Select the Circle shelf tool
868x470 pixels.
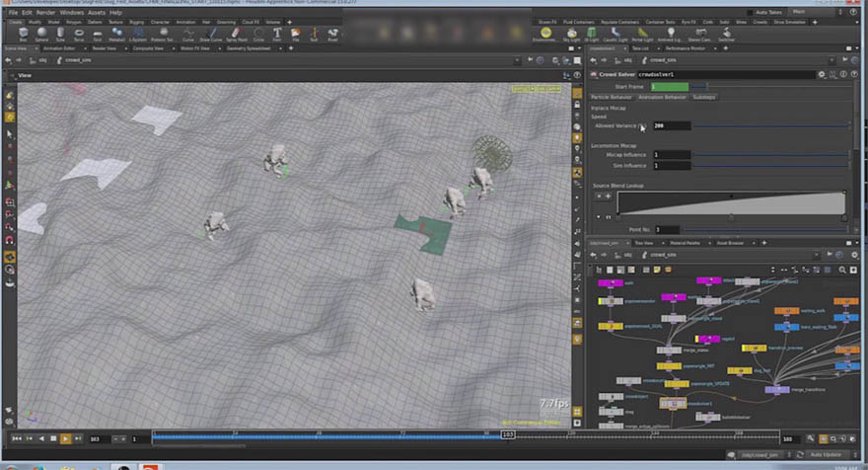[258, 35]
